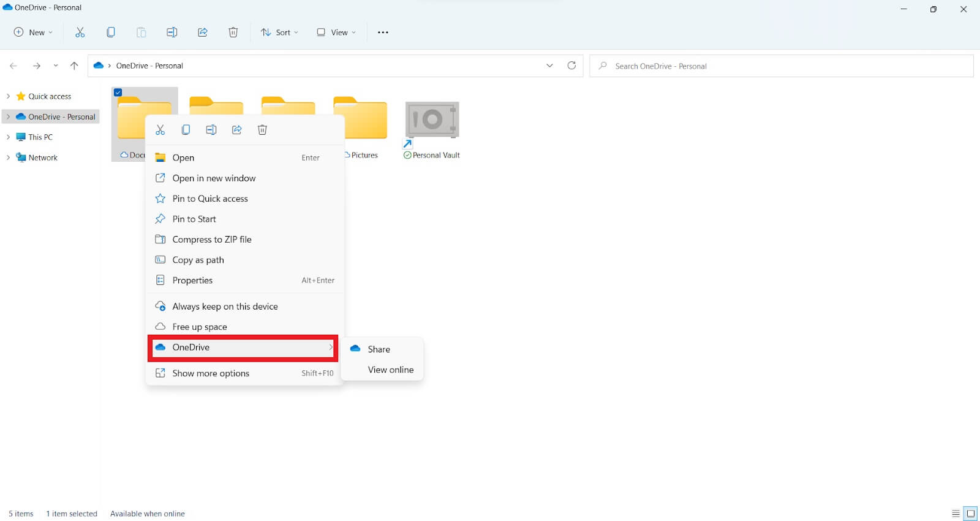Click the Delete trash icon in the context menu
The width and height of the screenshot is (980, 521).
click(262, 130)
